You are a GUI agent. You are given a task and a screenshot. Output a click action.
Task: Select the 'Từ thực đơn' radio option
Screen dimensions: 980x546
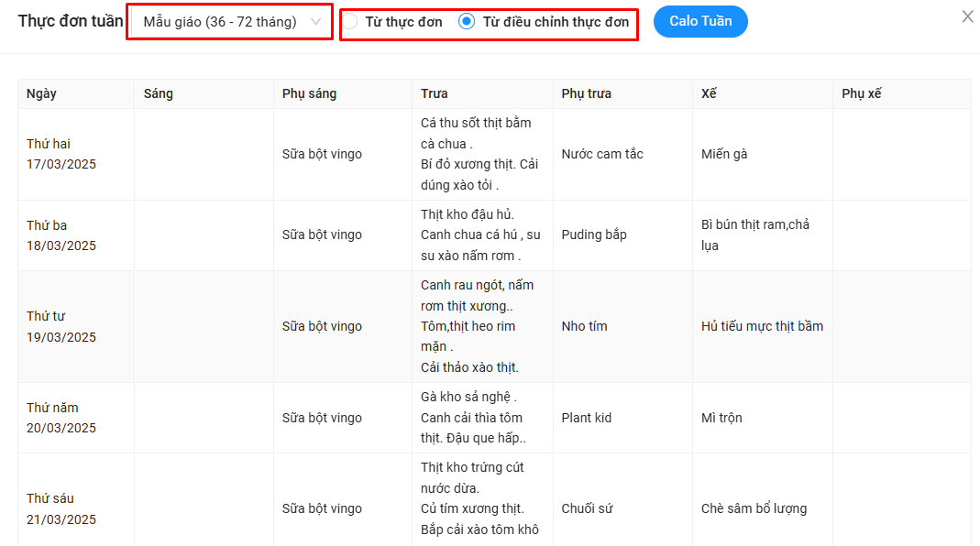click(351, 22)
